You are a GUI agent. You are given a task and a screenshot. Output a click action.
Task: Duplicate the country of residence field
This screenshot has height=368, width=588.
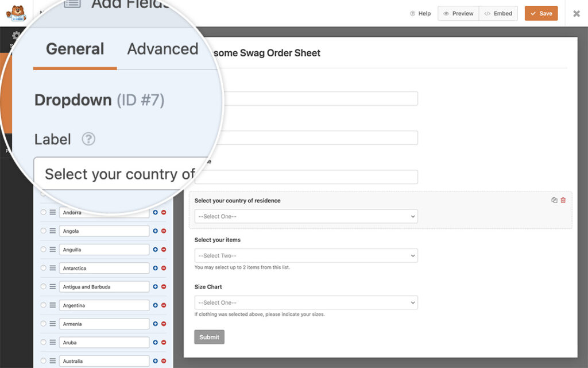click(553, 200)
